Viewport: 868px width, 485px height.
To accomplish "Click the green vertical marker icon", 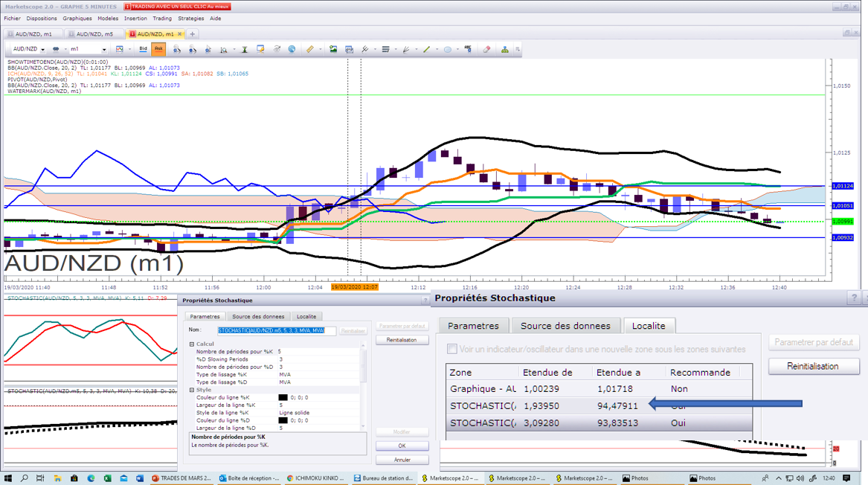I will 244,49.
